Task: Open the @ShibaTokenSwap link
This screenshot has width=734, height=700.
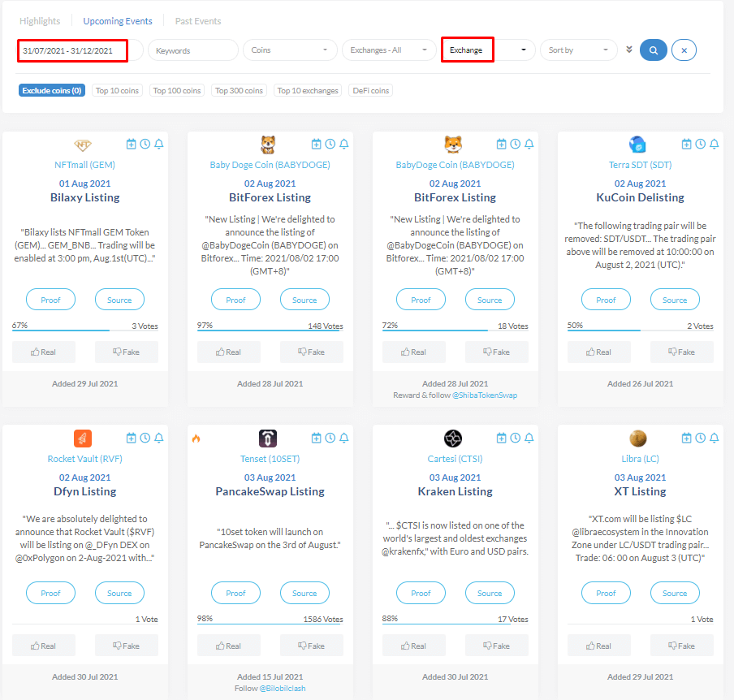Action: (485, 395)
